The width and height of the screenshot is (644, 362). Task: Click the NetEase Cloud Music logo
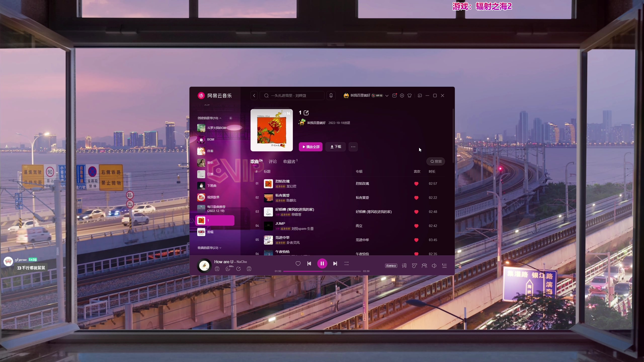[215, 96]
